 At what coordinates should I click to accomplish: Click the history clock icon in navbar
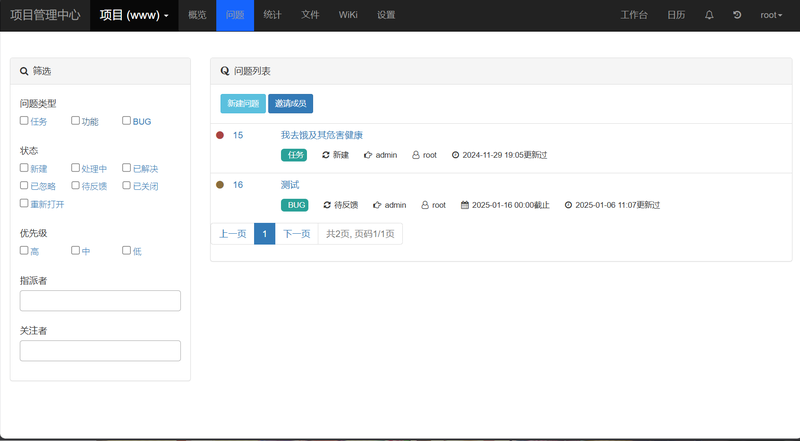tap(737, 15)
